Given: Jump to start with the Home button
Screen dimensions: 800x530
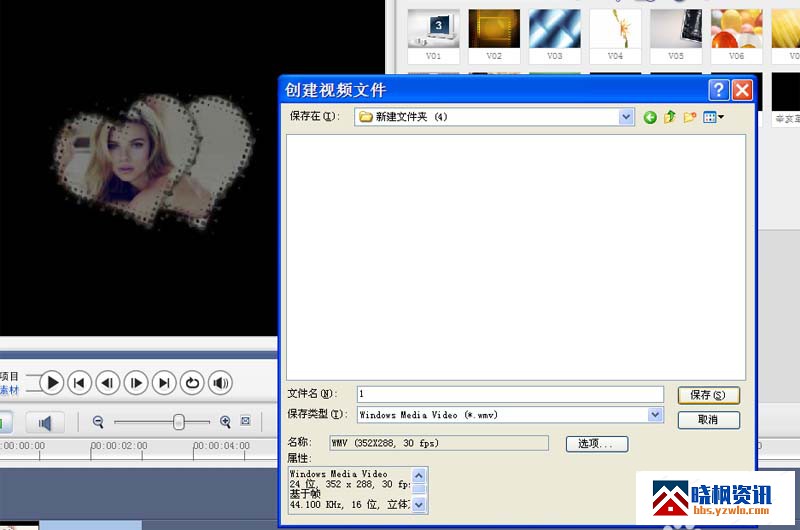Looking at the screenshot, I should [x=80, y=382].
